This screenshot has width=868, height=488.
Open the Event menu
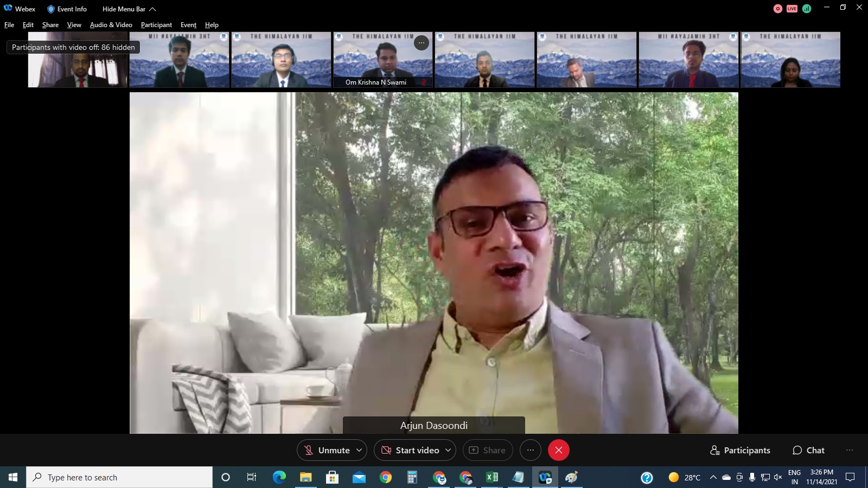[x=188, y=25]
